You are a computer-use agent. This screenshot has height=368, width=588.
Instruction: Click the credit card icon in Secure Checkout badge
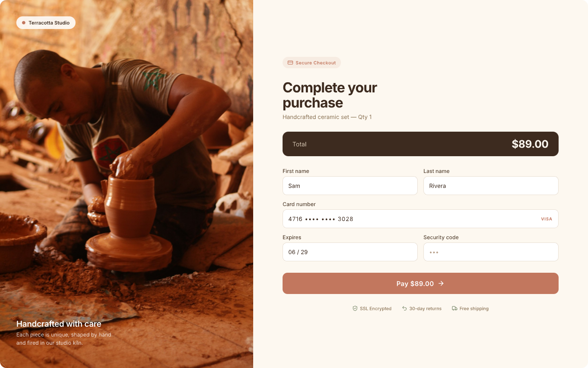tap(290, 63)
